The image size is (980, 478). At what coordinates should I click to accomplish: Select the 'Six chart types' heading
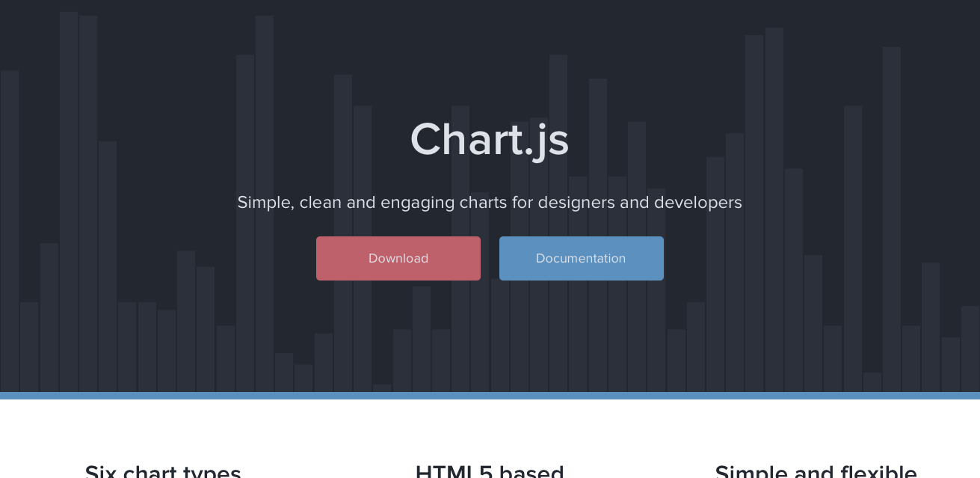[163, 471]
